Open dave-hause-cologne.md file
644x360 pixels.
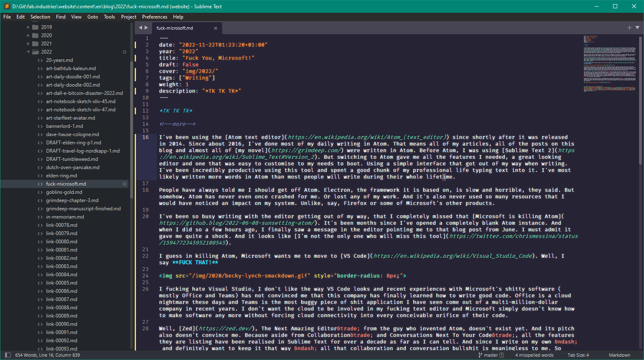tap(73, 134)
